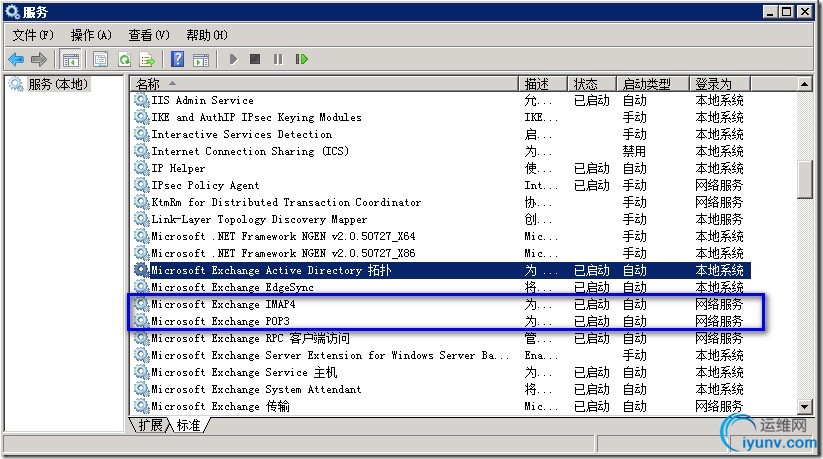This screenshot has height=459, width=823.
Task: Select the Microsoft Exchange IMAP4 service row
Action: tap(440, 304)
